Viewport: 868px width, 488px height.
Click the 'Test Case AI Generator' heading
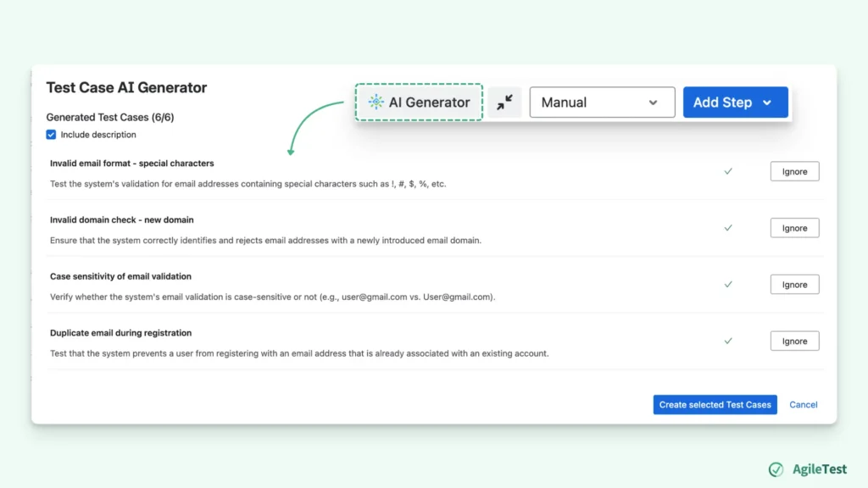(x=126, y=87)
